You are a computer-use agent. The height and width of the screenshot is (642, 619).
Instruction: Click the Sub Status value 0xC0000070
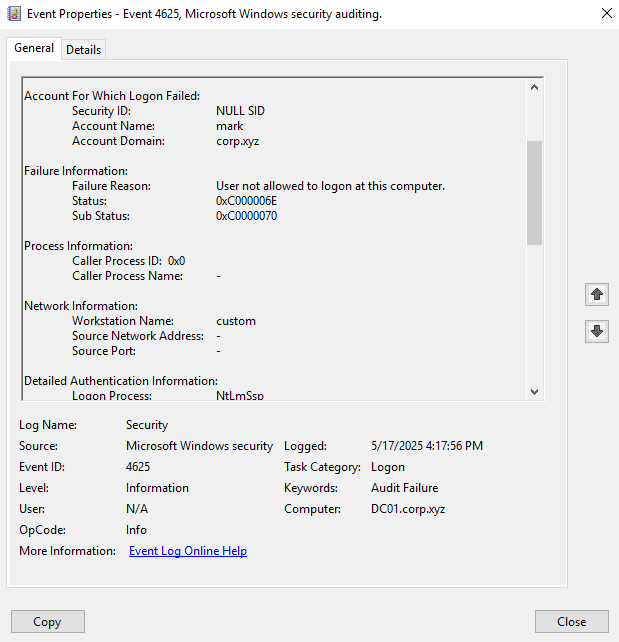click(246, 216)
